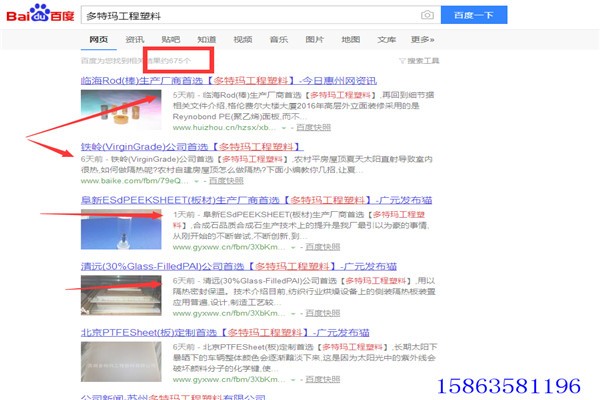Viewport: 600px width, 400px height.
Task: Expand URL dropdown arrow in 阜新ESdPEEKSHEET result
Action: pyautogui.click(x=293, y=248)
